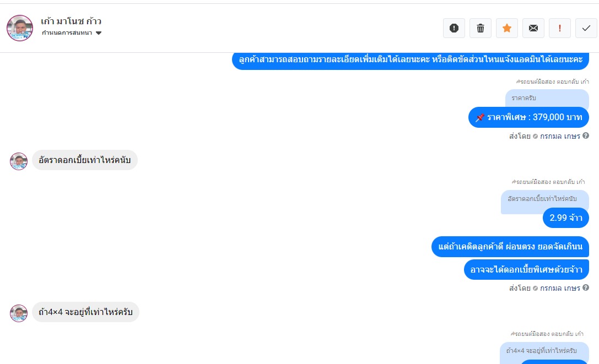Click help icon beside first sender name

pyautogui.click(x=586, y=135)
